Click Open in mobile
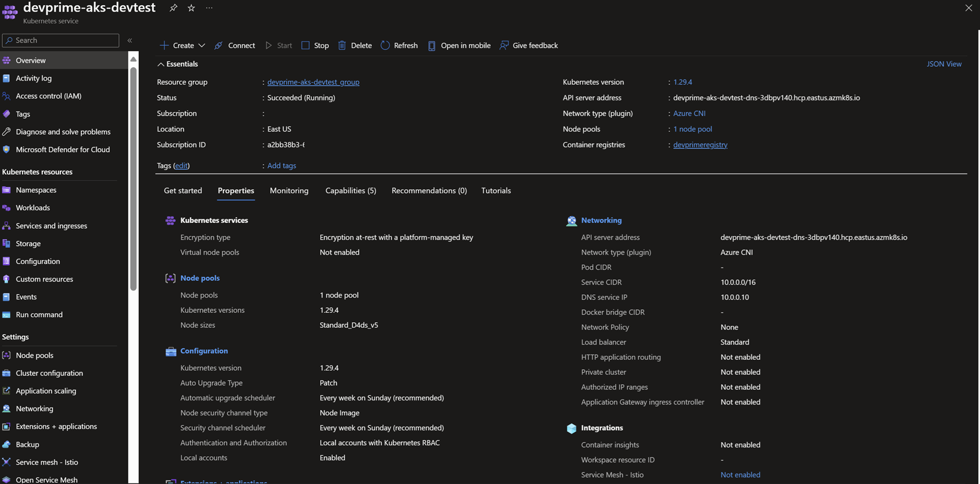The width and height of the screenshot is (980, 484). [x=459, y=45]
